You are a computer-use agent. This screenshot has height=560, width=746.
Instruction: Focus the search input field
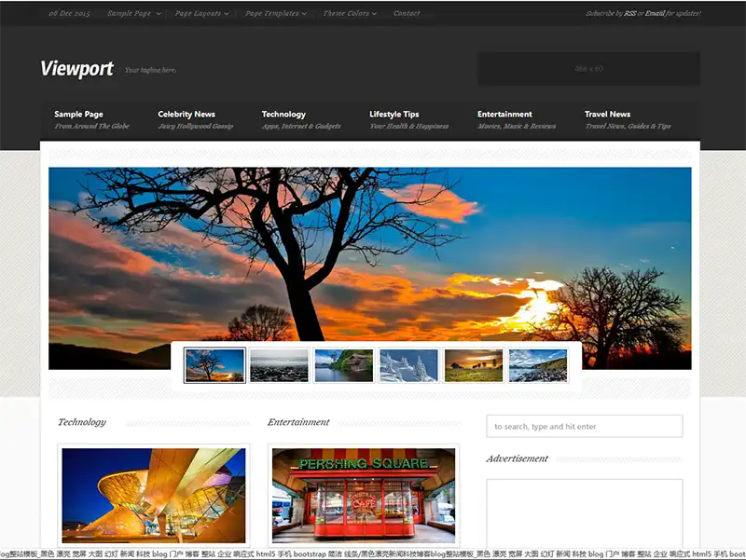[x=585, y=427]
